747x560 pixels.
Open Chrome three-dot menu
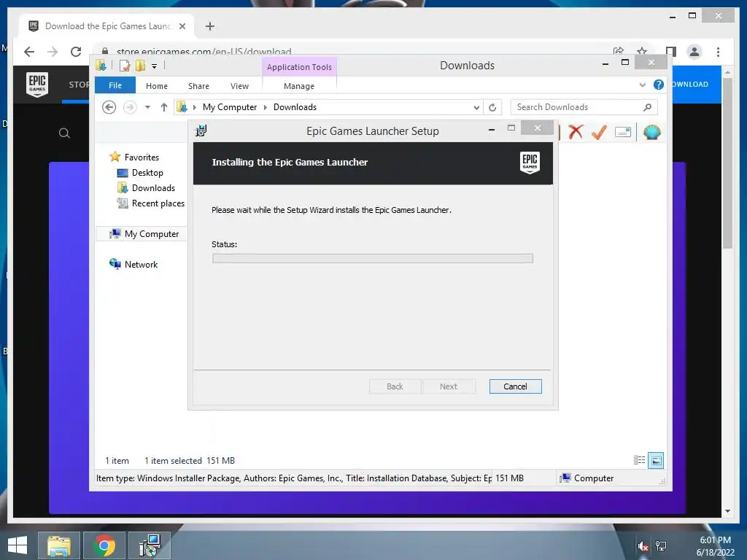[718, 52]
